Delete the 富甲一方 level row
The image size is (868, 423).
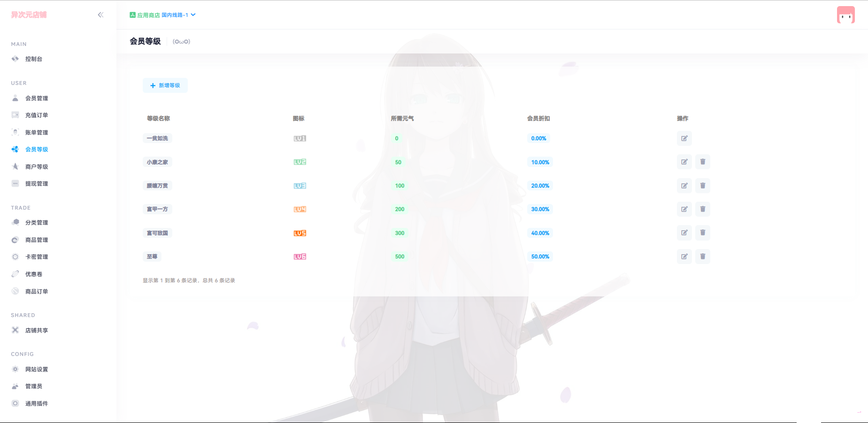pyautogui.click(x=703, y=209)
